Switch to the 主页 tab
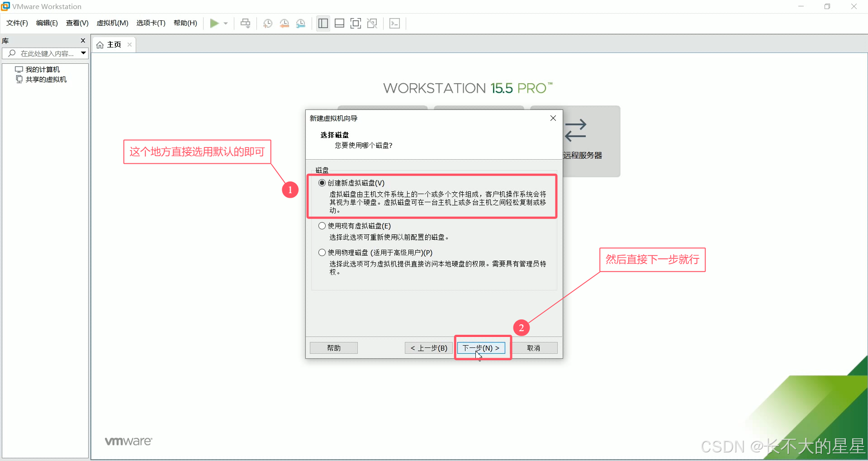 click(114, 44)
